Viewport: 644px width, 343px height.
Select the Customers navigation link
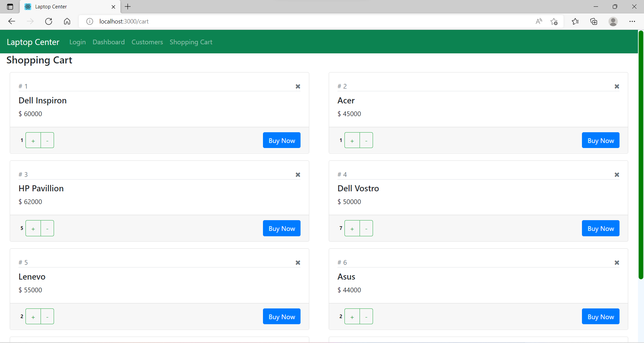pyautogui.click(x=147, y=42)
